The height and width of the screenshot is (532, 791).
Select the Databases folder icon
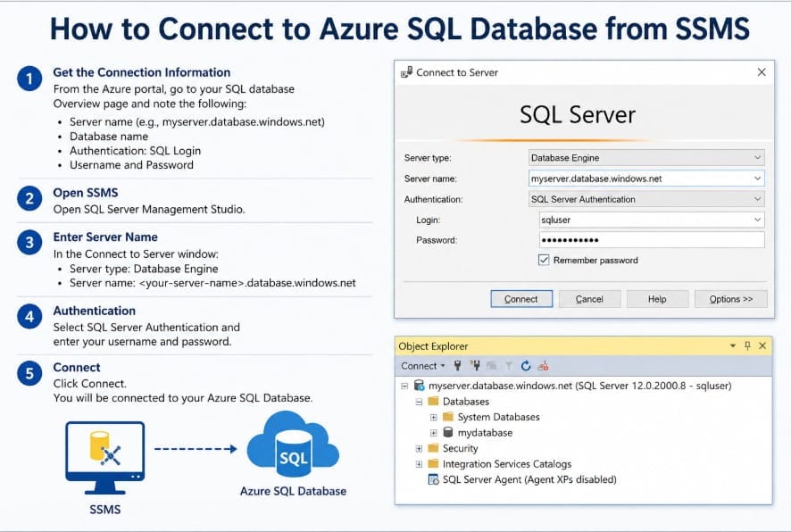coord(433,402)
